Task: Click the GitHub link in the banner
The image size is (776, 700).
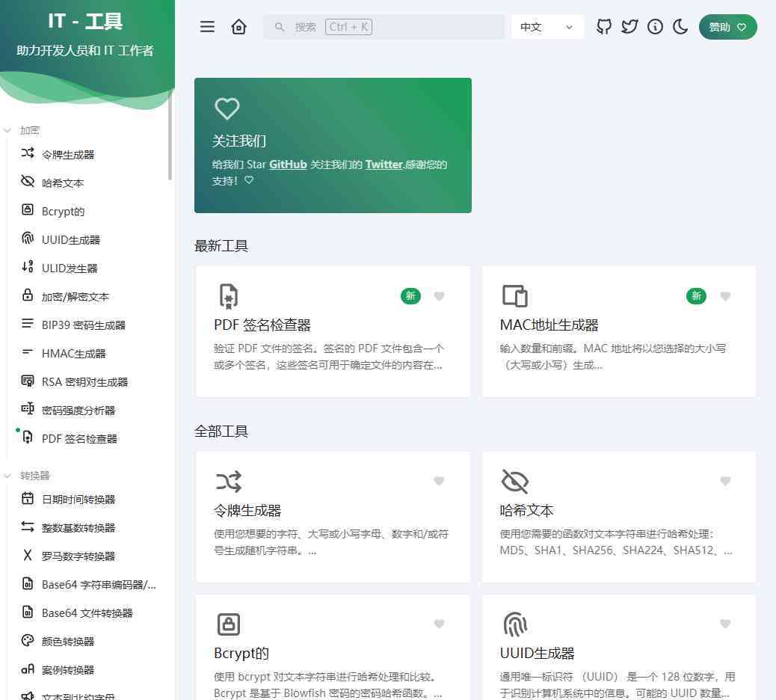Action: (x=288, y=165)
